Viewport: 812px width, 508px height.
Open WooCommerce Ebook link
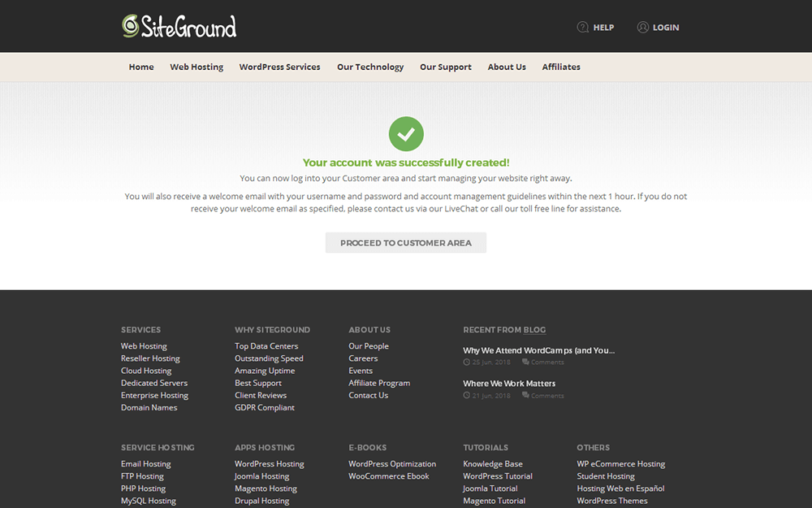[x=389, y=476]
